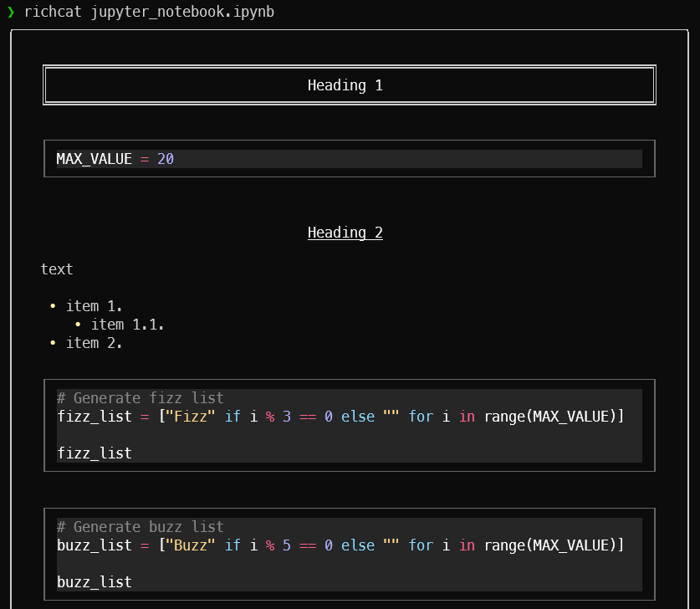Screen dimensions: 700x609
Task: Select the word text below Heading 2
Action: [56, 269]
